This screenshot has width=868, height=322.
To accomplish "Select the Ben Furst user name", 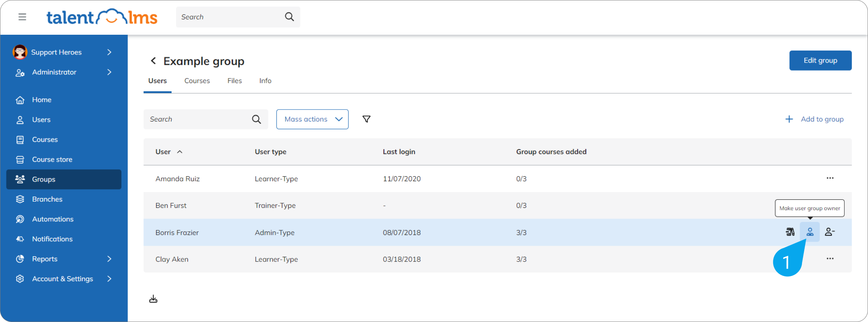I will [171, 206].
